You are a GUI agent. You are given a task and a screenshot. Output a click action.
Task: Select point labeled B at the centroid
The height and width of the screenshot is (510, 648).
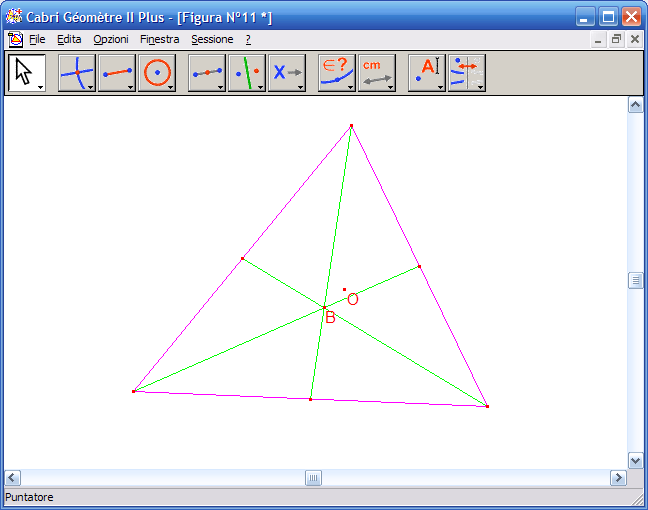point(324,307)
